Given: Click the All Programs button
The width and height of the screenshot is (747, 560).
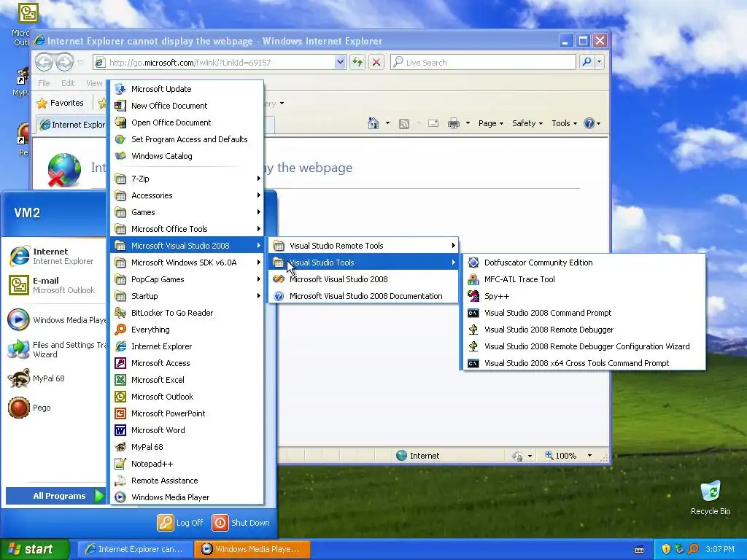Looking at the screenshot, I should pos(55,496).
